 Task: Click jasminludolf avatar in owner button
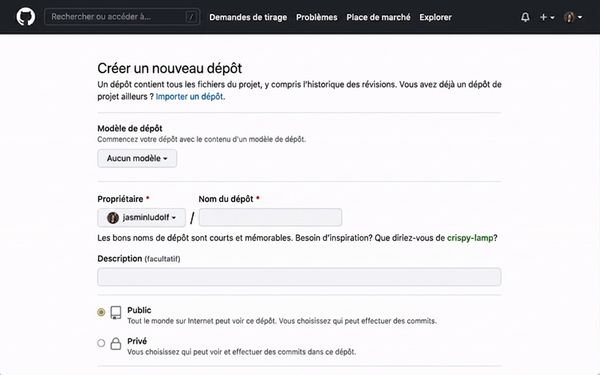pos(112,218)
